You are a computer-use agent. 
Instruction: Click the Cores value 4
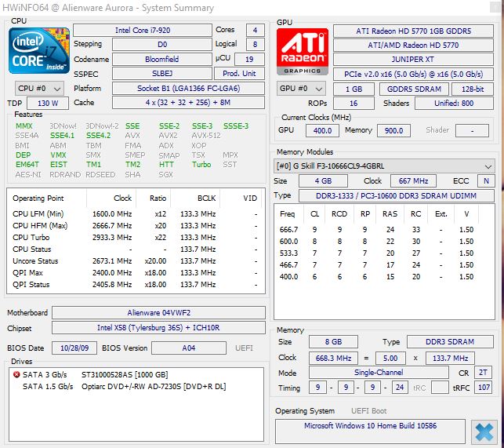256,31
